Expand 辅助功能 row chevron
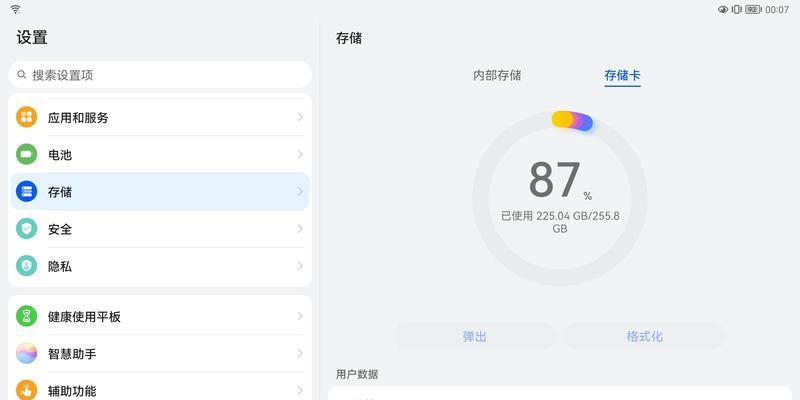800x400 pixels. (300, 390)
